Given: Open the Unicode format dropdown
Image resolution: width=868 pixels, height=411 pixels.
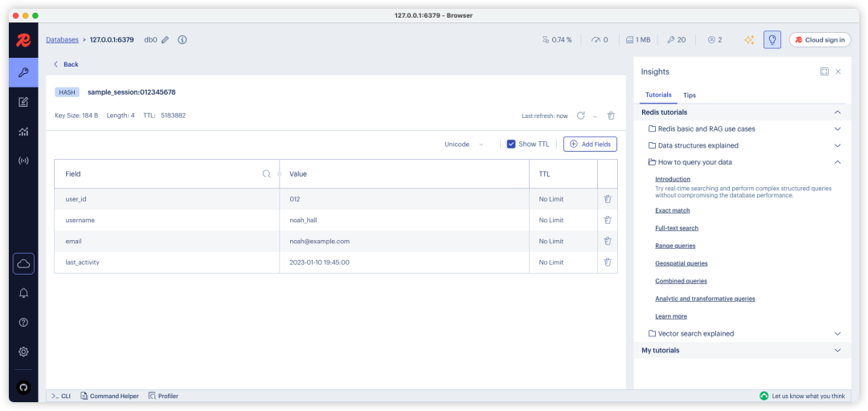Looking at the screenshot, I should (464, 144).
